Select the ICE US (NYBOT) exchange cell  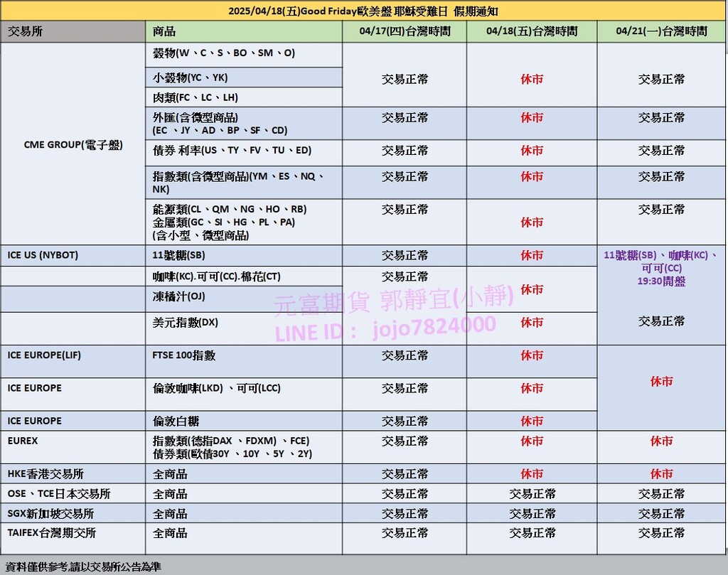[43, 255]
